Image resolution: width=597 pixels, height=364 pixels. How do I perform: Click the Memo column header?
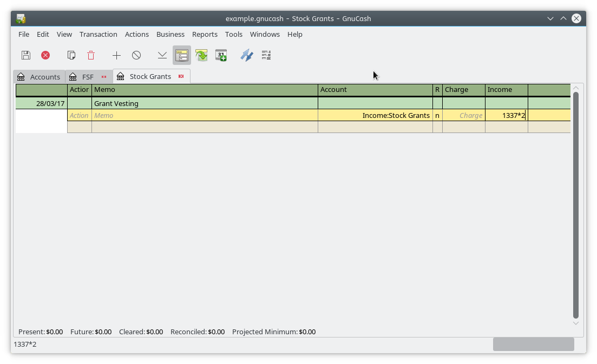click(205, 90)
